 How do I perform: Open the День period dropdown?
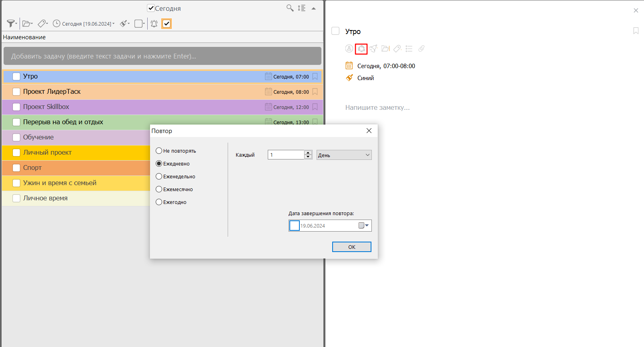tap(344, 155)
